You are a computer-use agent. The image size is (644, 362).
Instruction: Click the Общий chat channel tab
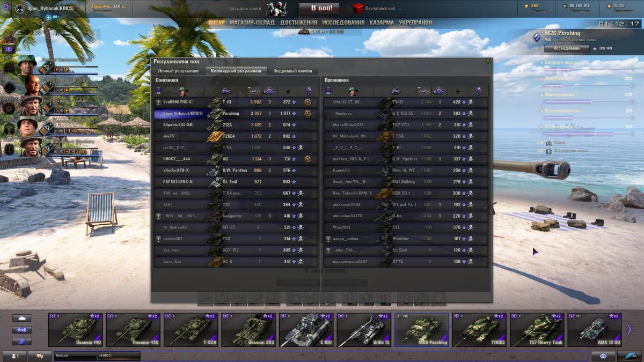(75, 356)
